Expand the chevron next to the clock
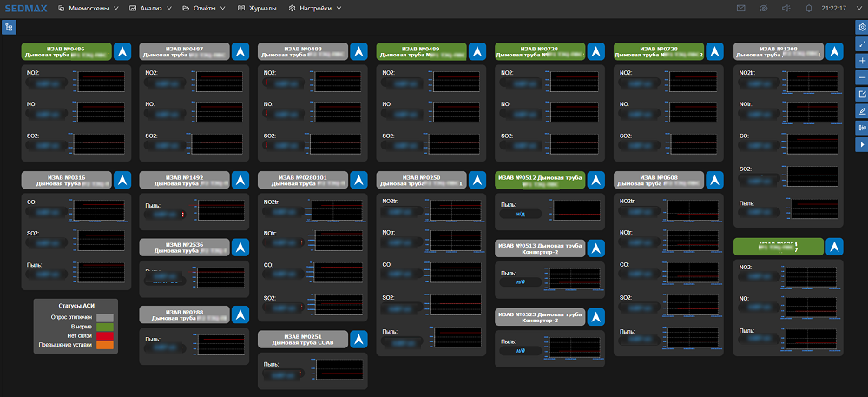Screen dimensions: 868x397 click(861, 9)
